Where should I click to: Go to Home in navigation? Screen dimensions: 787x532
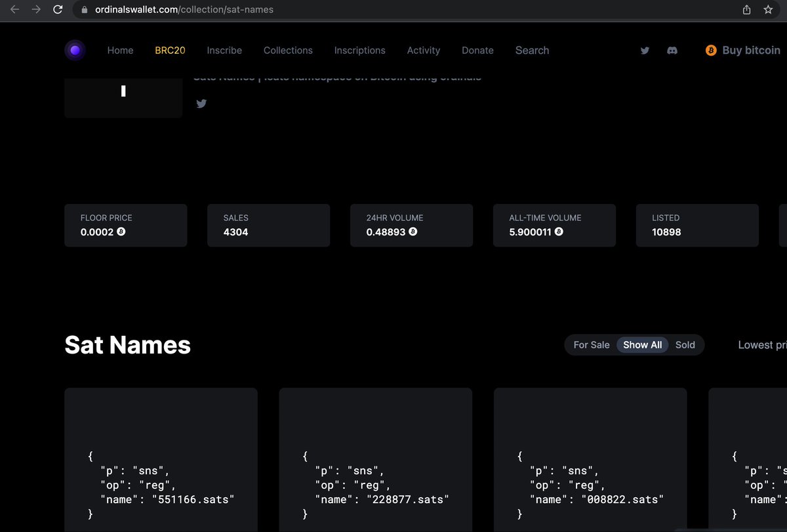coord(120,51)
